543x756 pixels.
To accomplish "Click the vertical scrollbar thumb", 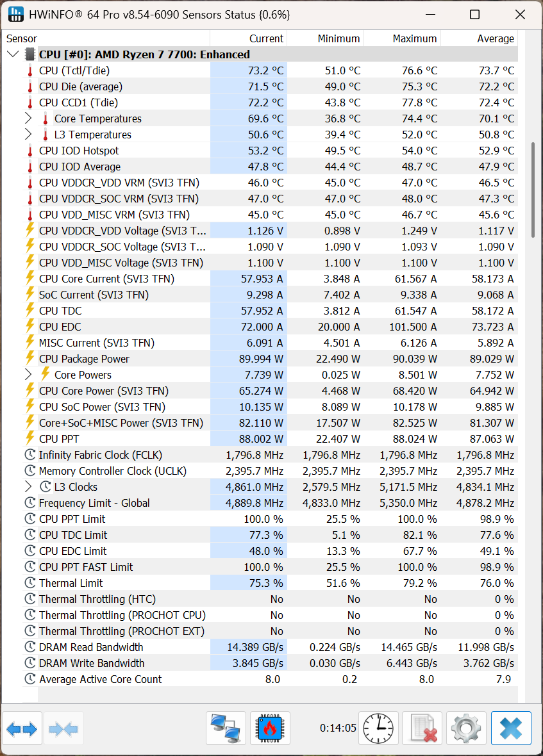I will 533,190.
